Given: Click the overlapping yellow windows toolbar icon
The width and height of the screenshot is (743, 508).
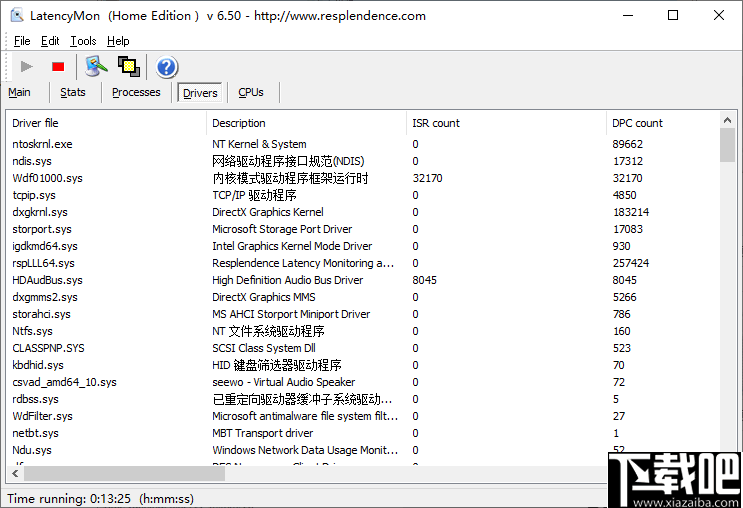Looking at the screenshot, I should coord(129,66).
